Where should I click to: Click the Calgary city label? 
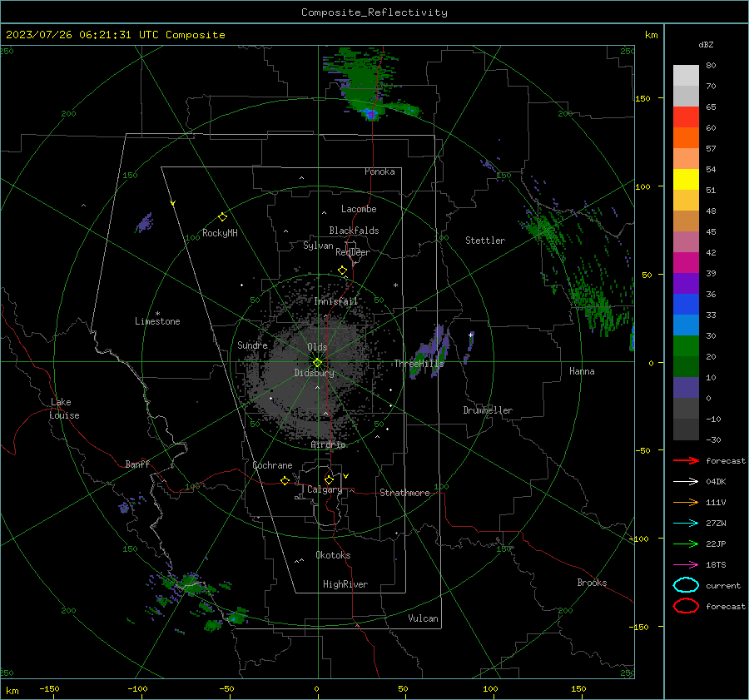[325, 489]
